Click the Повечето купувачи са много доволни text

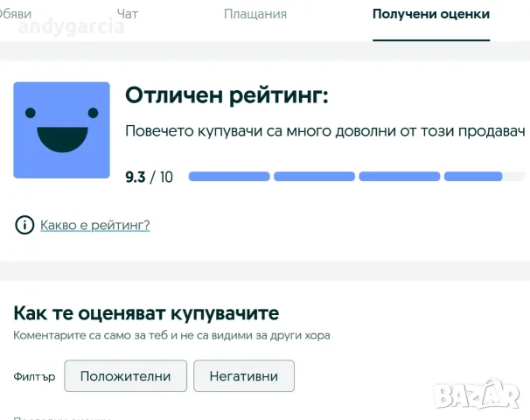pos(324,131)
